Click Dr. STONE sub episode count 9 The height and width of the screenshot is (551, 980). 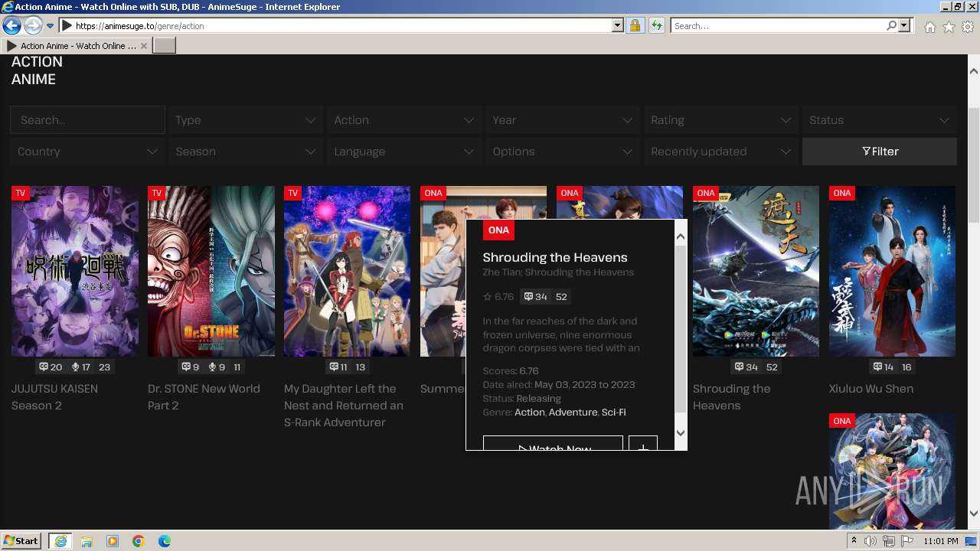[x=191, y=367]
